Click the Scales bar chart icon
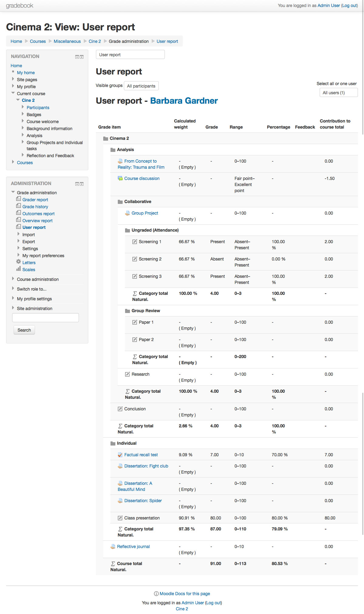364x614 pixels. (x=19, y=269)
